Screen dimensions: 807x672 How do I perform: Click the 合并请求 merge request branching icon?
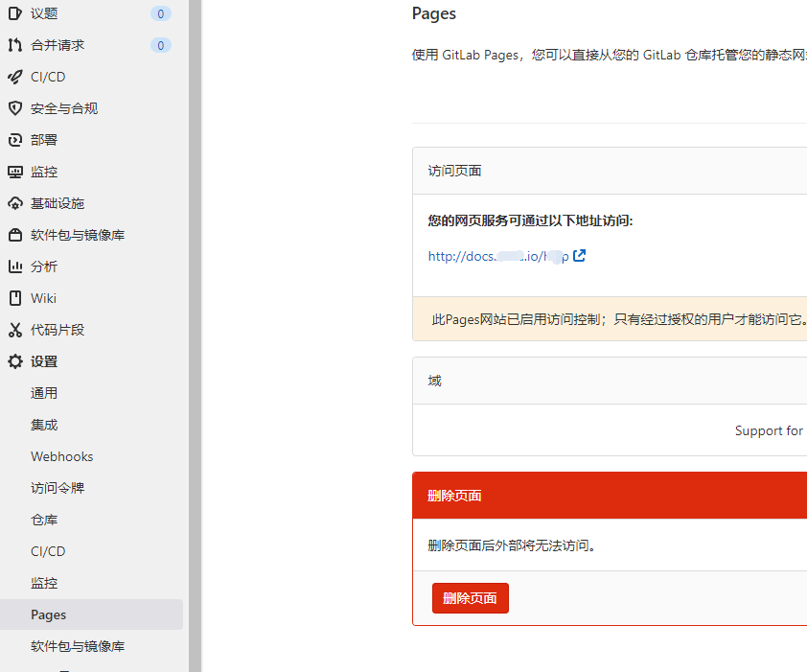(x=13, y=45)
